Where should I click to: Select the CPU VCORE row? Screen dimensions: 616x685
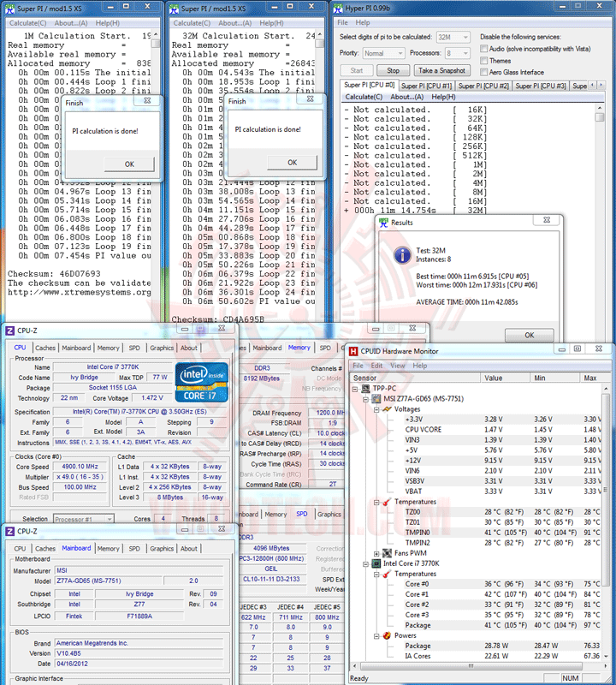pyautogui.click(x=476, y=430)
